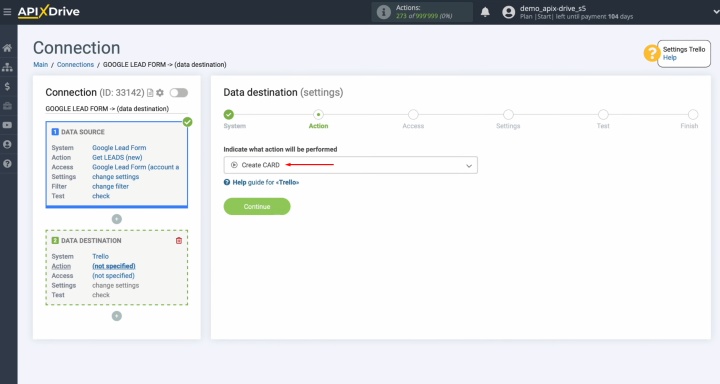Go to the Access step marker

pyautogui.click(x=413, y=114)
